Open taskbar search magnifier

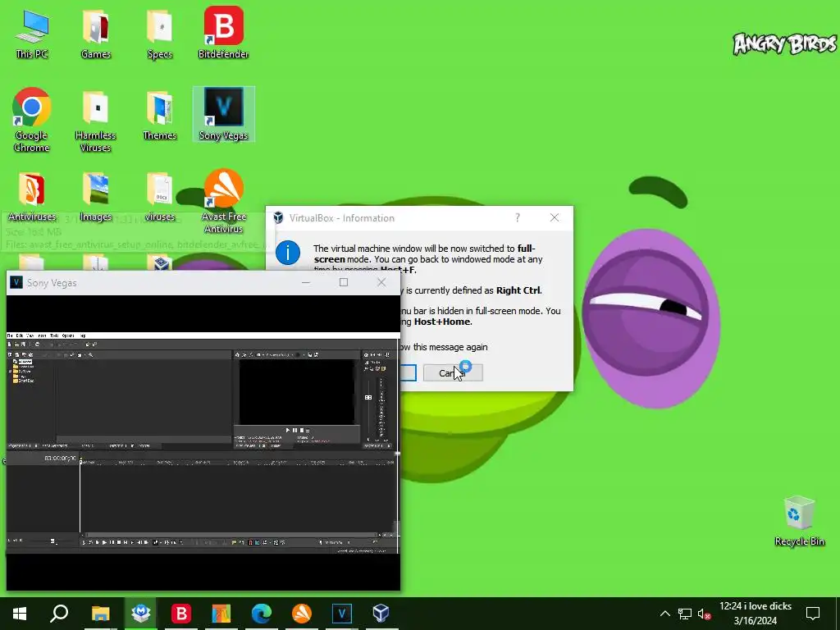(x=59, y=614)
